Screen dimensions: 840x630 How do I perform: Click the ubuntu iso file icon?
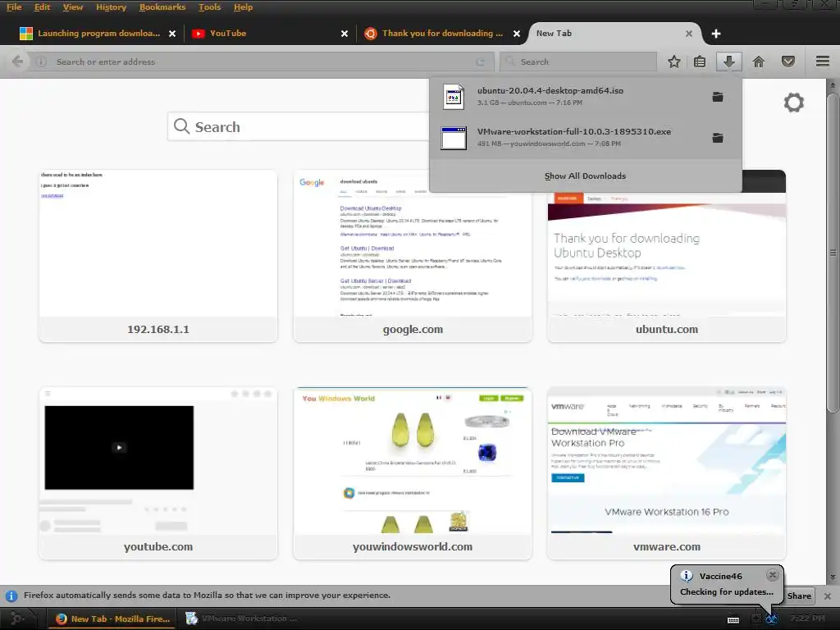[x=454, y=97]
